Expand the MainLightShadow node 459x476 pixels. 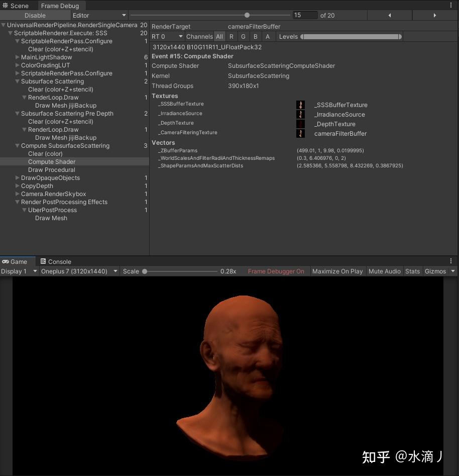(17, 57)
